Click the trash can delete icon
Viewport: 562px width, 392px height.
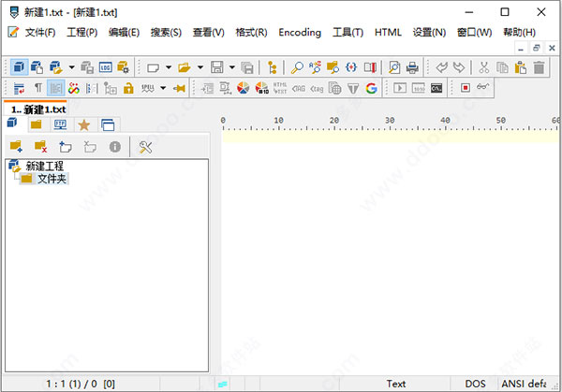pyautogui.click(x=539, y=67)
